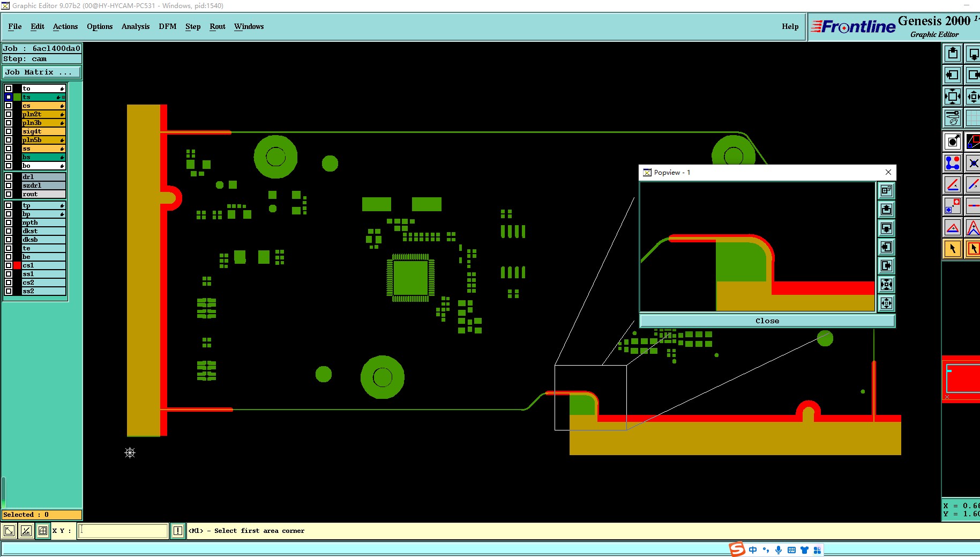Open the Step menu

click(x=193, y=26)
